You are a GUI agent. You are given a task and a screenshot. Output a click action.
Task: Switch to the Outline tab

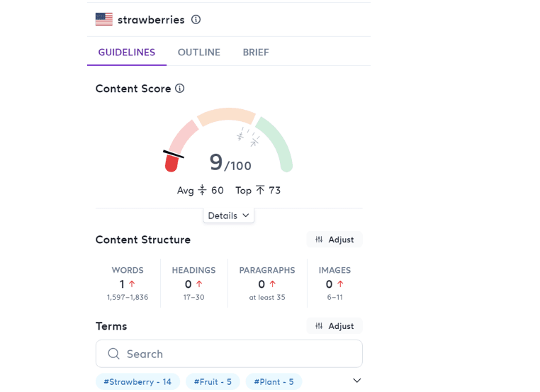click(x=198, y=52)
